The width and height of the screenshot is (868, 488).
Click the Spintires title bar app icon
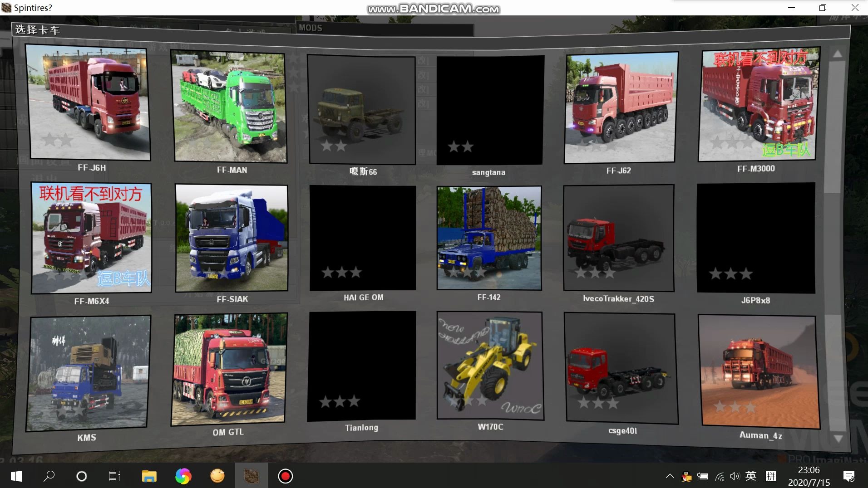[x=6, y=7]
